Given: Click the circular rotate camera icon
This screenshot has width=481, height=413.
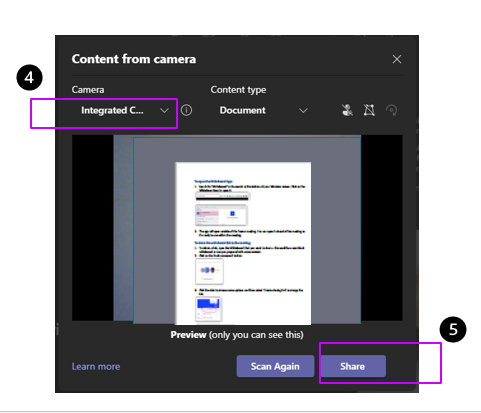Looking at the screenshot, I should 391,110.
